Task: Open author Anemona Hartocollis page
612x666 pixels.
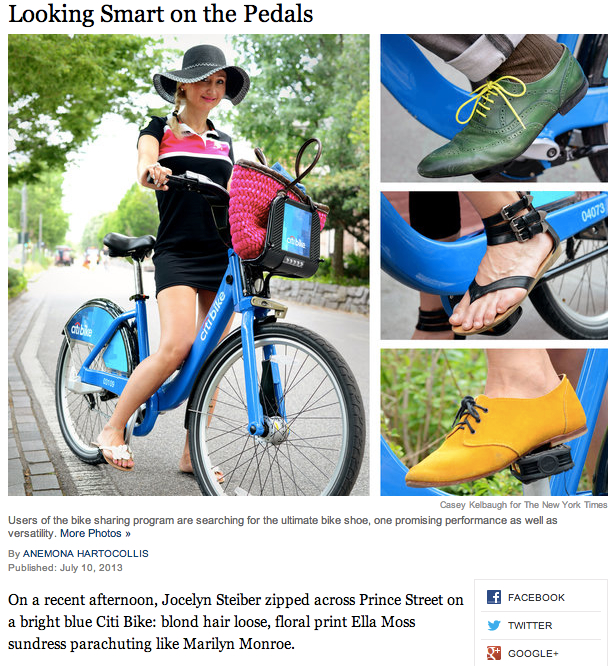Action: pyautogui.click(x=86, y=553)
